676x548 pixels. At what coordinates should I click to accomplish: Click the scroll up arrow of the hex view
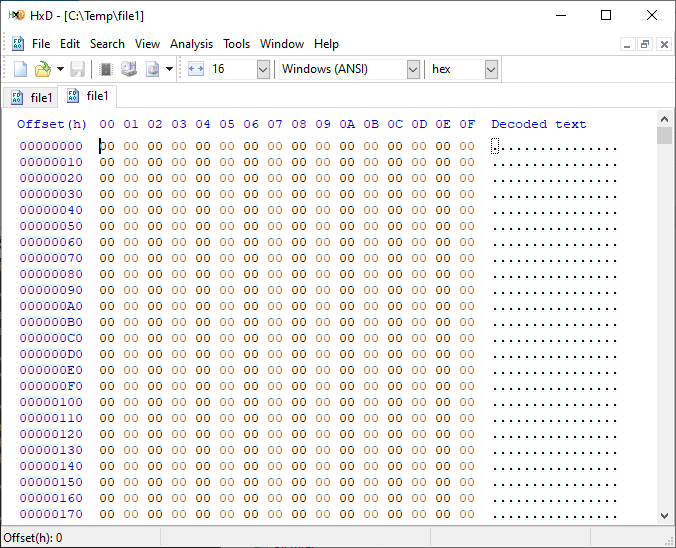pos(664,119)
